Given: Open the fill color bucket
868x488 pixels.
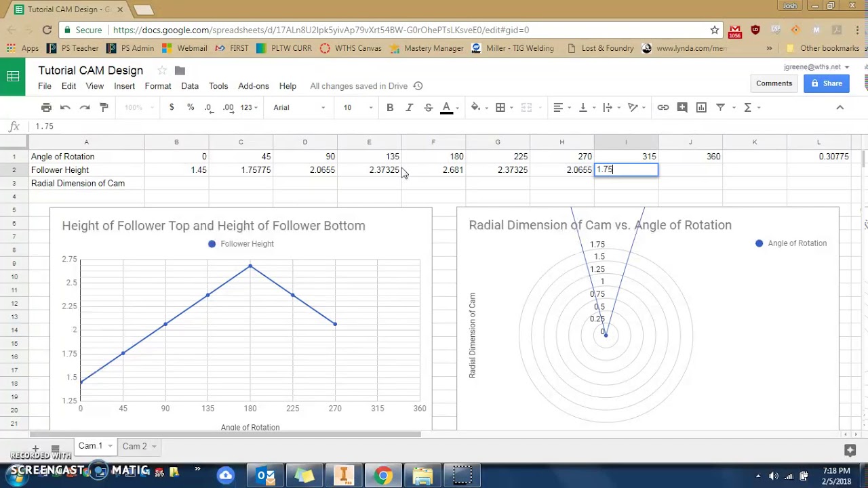Looking at the screenshot, I should pyautogui.click(x=475, y=107).
